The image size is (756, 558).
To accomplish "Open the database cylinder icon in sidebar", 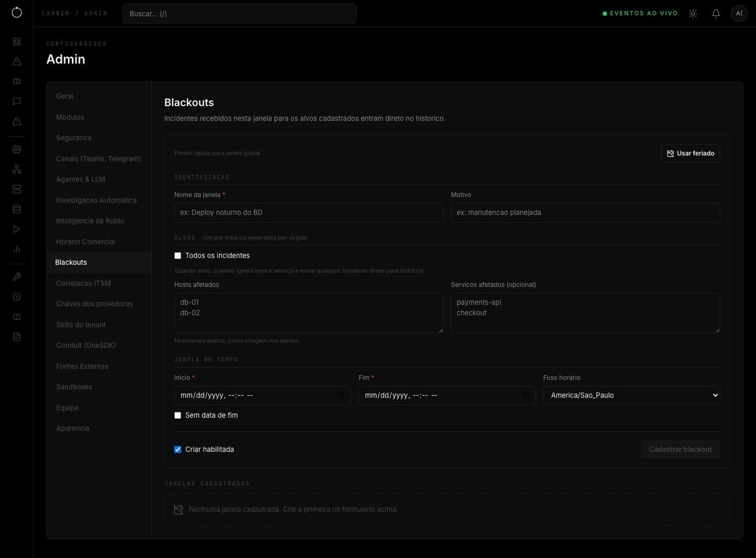I will pyautogui.click(x=17, y=209).
